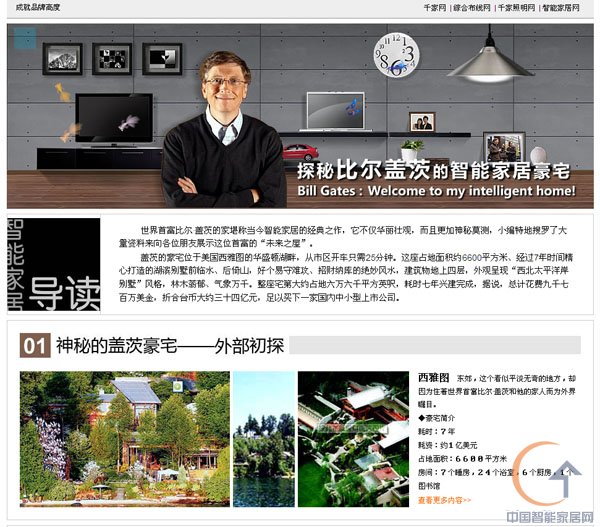Click the text 占地面积：6600平方米
Viewport: 600px width, 527px height.
462,458
